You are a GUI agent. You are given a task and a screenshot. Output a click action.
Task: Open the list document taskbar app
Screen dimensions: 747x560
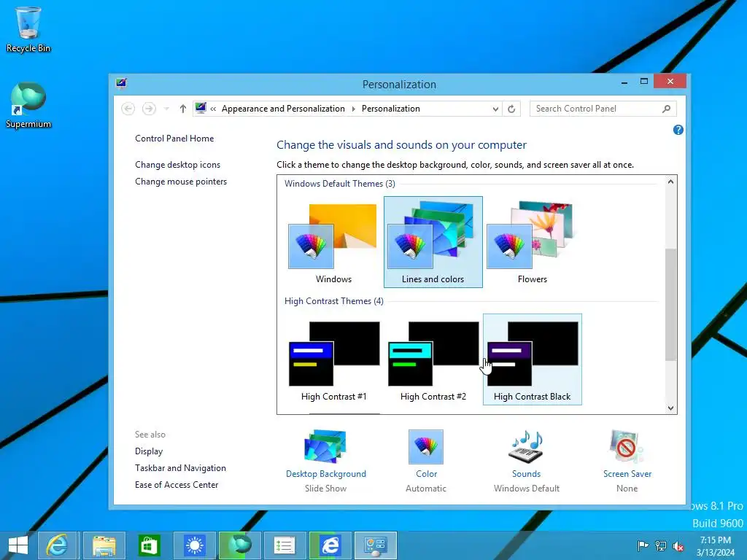click(x=285, y=545)
